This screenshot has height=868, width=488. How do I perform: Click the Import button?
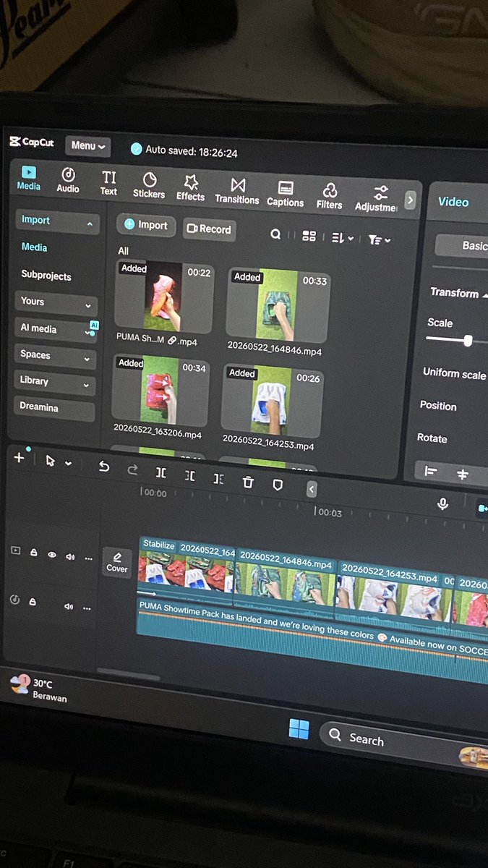[x=146, y=225]
